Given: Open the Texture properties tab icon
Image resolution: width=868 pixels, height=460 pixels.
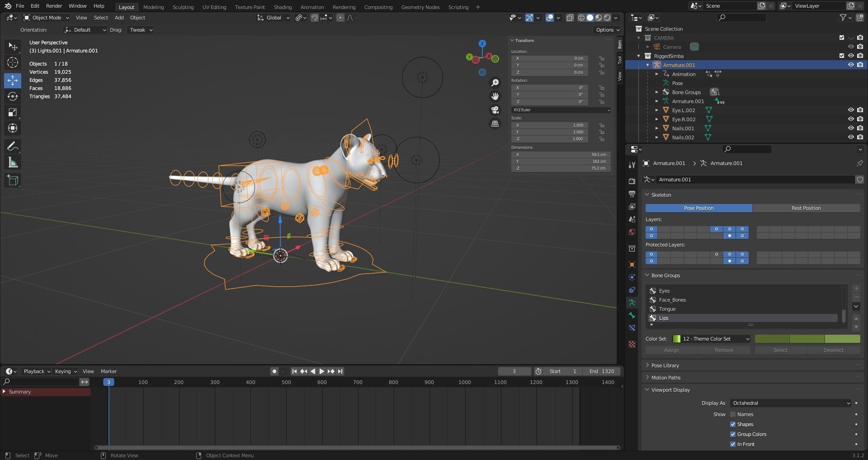Looking at the screenshot, I should coord(632,344).
